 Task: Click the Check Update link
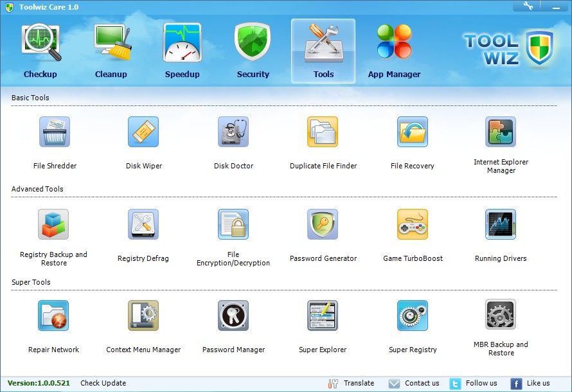pyautogui.click(x=103, y=383)
